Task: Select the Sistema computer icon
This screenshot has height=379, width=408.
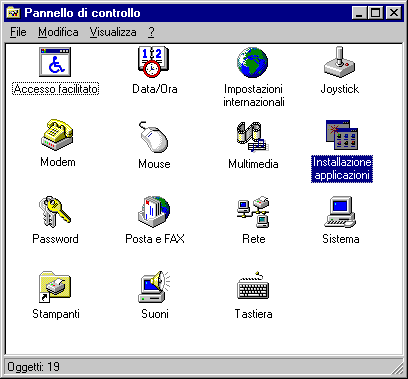Action: coord(340,212)
